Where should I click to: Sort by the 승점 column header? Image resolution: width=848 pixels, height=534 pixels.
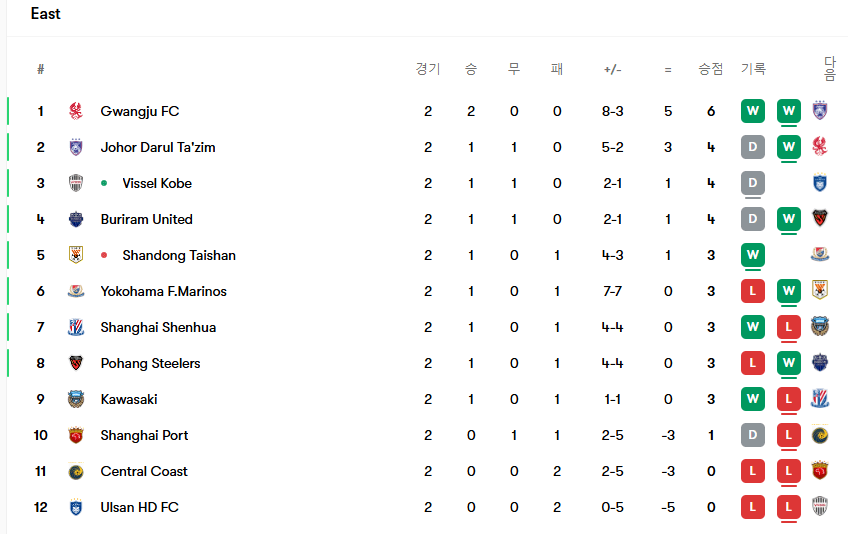click(710, 69)
